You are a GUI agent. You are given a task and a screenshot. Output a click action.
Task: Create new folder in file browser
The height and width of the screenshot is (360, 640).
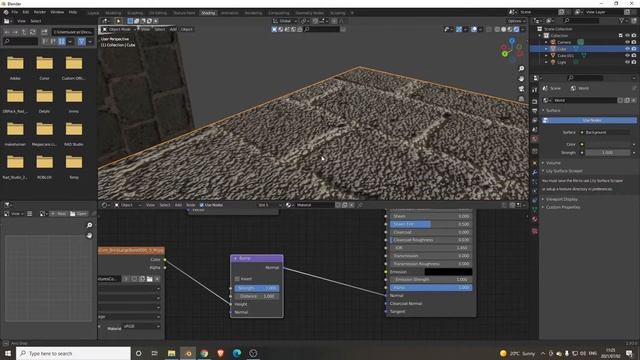click(44, 31)
